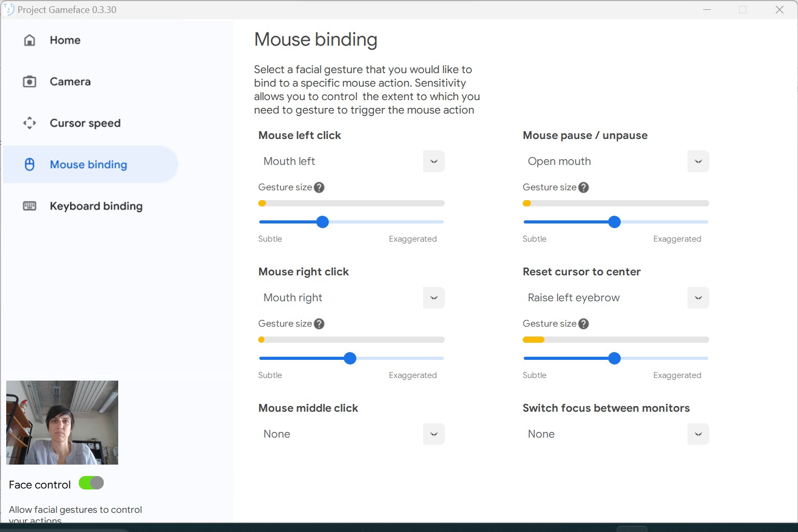798x532 pixels.
Task: Click help icon for Mouse pause gesture size
Action: 584,188
